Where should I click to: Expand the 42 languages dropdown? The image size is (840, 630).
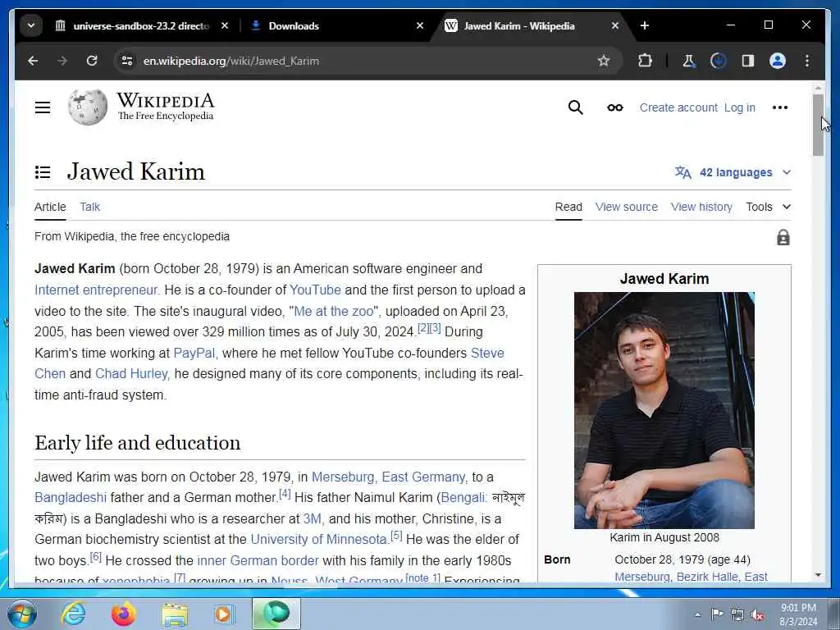click(x=733, y=172)
